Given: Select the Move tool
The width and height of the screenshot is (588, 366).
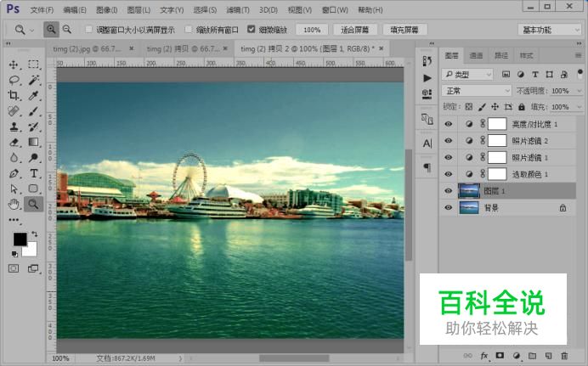Looking at the screenshot, I should coord(14,65).
